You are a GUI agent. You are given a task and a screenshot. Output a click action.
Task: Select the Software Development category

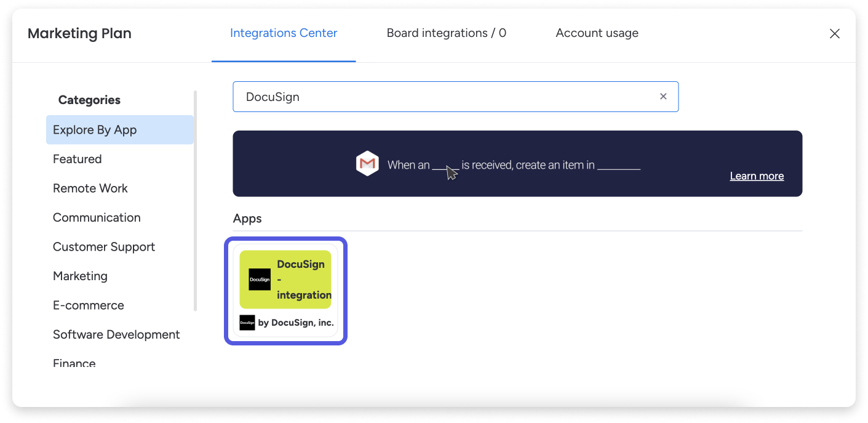coord(116,334)
